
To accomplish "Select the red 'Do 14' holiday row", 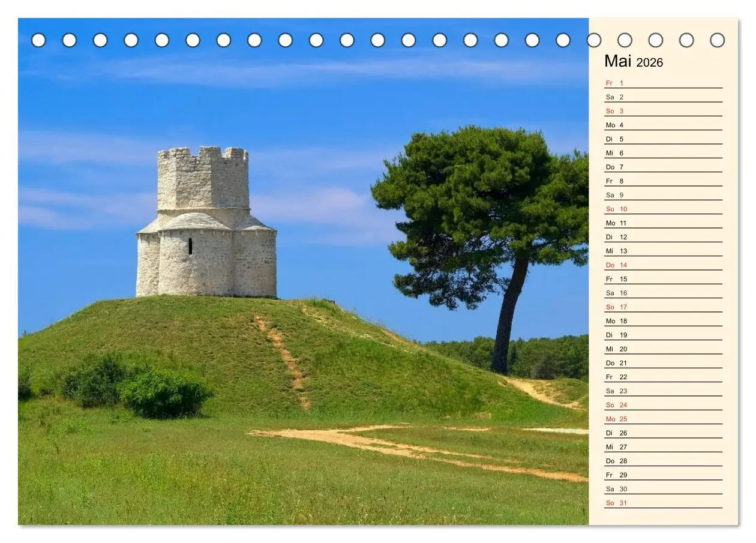I will [x=663, y=265].
